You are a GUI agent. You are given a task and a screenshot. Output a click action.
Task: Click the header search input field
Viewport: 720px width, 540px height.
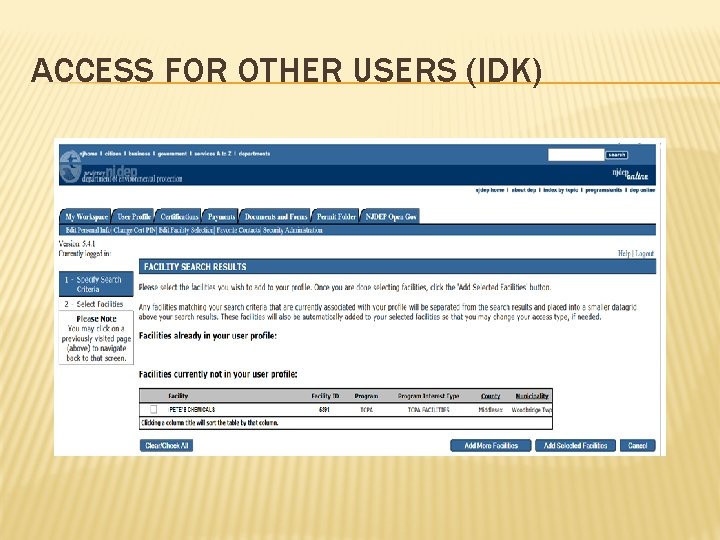(576, 155)
